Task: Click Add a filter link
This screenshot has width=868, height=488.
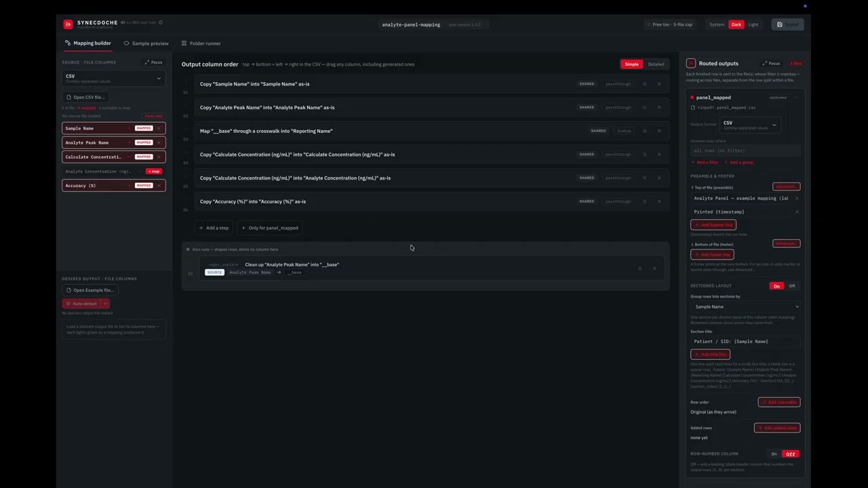Action: point(705,162)
